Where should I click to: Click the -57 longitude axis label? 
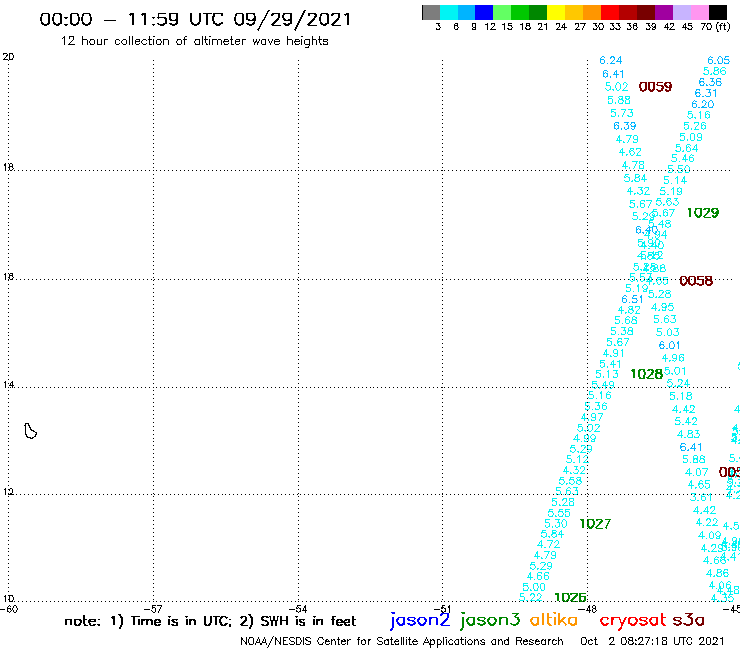coord(153,609)
